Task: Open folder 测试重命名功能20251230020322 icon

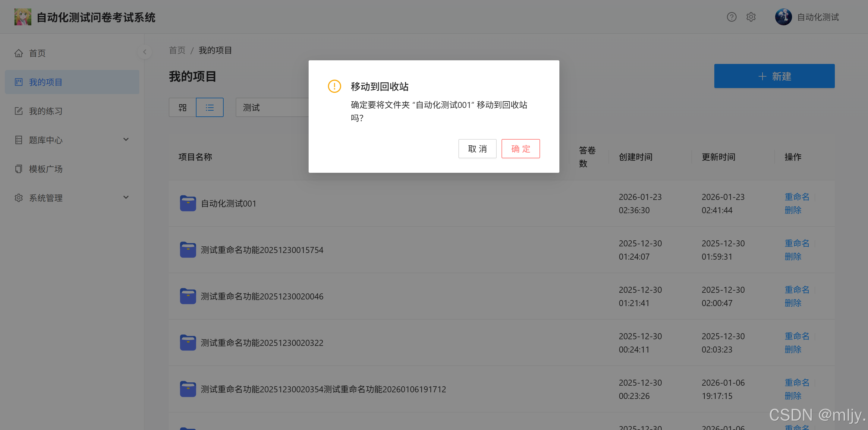Action: tap(188, 343)
